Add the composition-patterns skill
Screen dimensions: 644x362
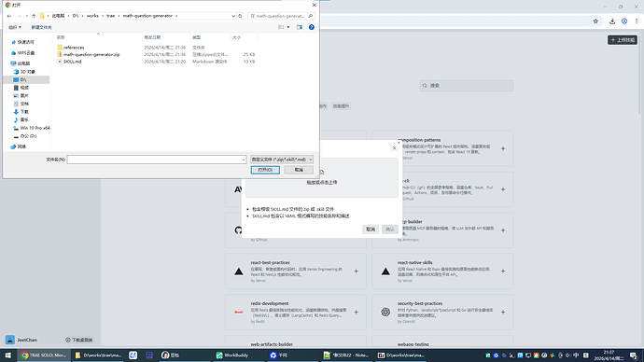click(x=503, y=148)
